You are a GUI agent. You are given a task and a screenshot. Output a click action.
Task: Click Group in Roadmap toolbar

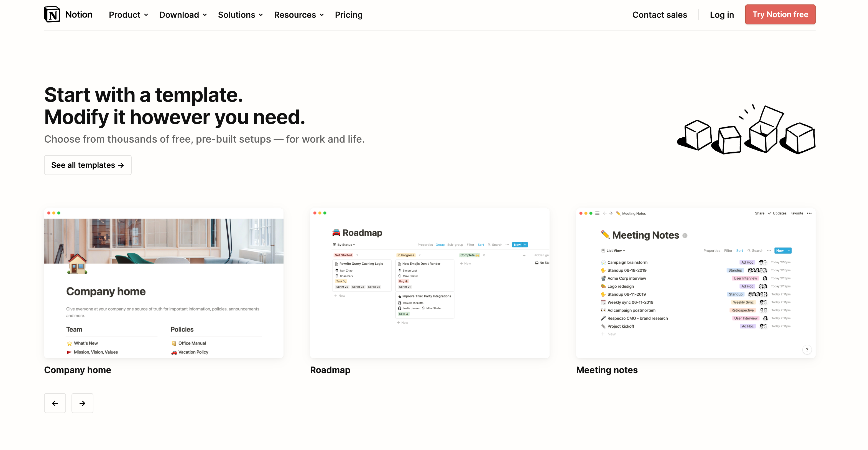[440, 245]
